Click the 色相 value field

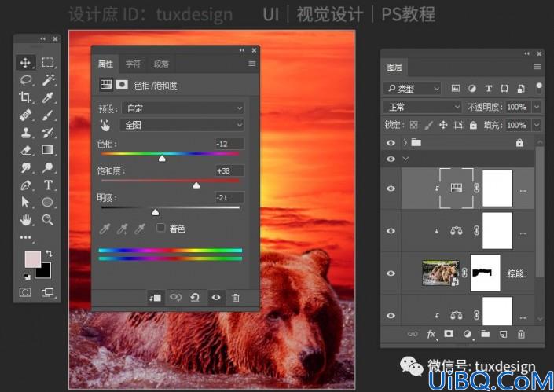[x=229, y=144]
